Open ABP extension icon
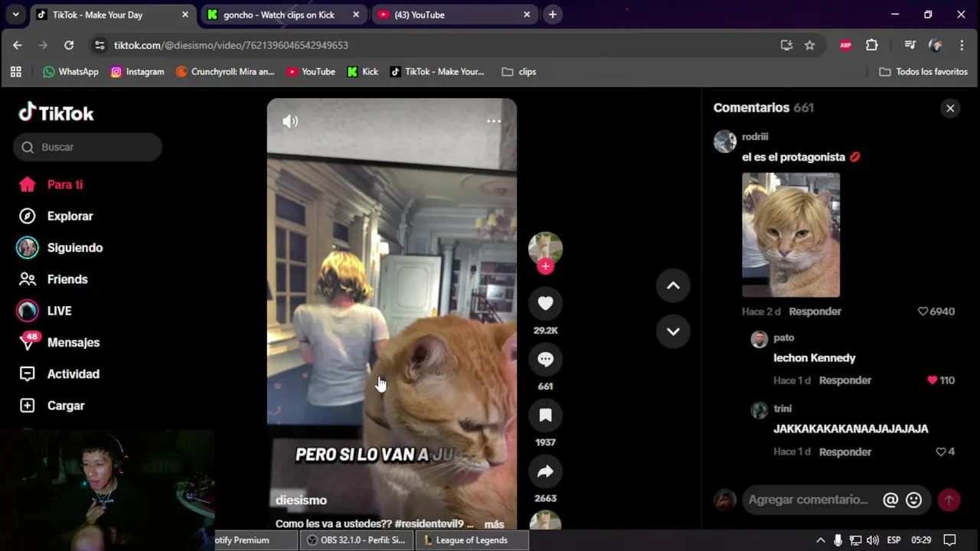Viewport: 980px width, 551px height. click(845, 45)
